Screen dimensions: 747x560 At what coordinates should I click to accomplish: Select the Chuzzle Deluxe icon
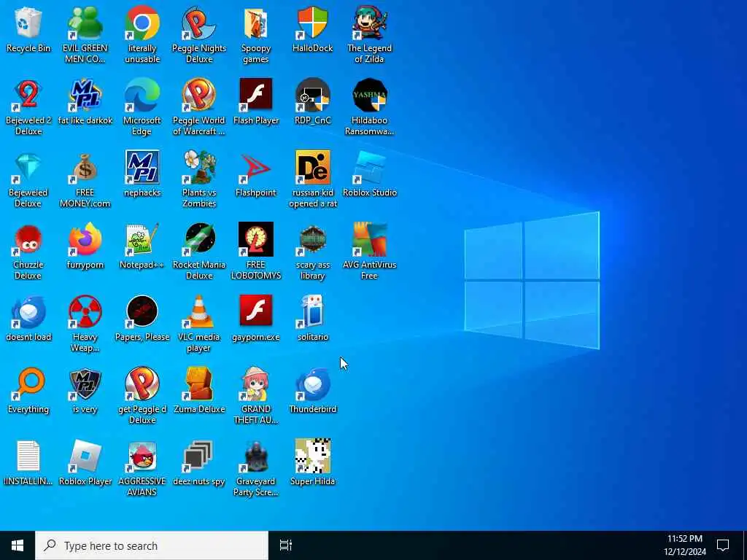(28, 239)
